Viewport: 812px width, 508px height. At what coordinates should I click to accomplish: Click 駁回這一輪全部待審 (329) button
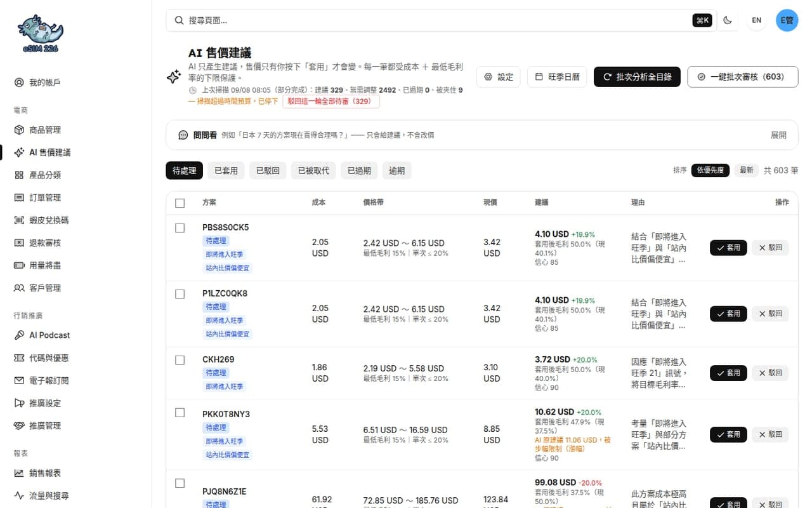[331, 101]
